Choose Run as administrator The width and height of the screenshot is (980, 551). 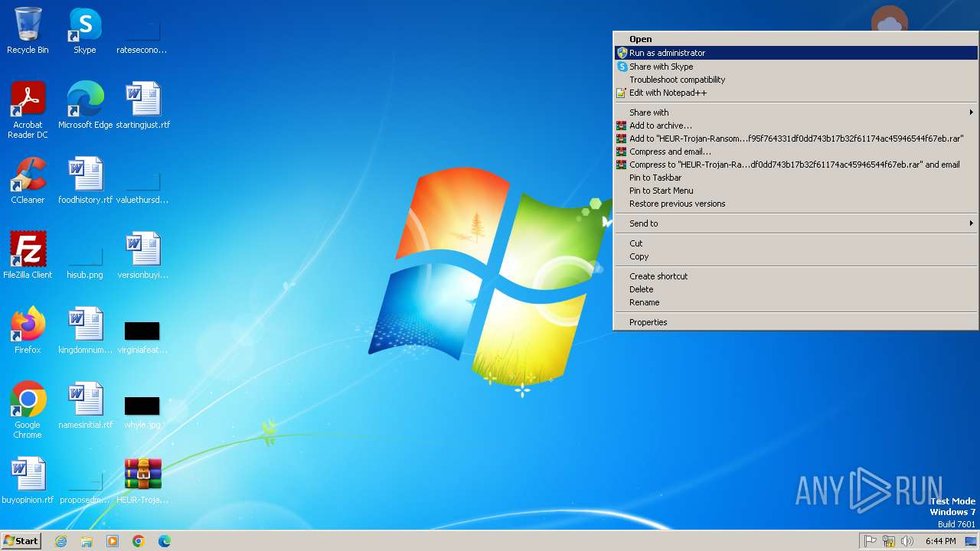click(796, 53)
